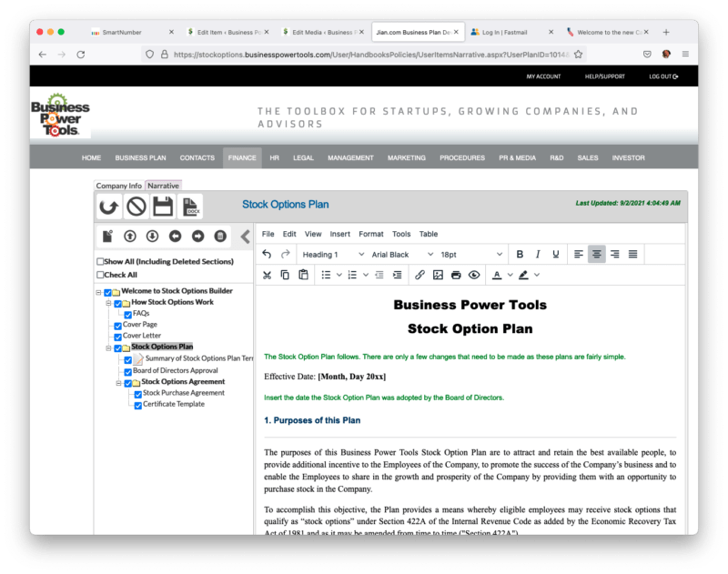Viewport: 728px width, 574px height.
Task: Toggle Show All (Including Deleted Sections) checkbox
Action: [x=100, y=261]
